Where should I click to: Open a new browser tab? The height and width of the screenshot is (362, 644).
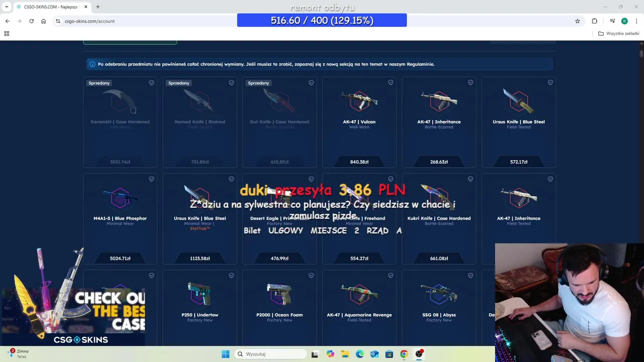click(98, 7)
